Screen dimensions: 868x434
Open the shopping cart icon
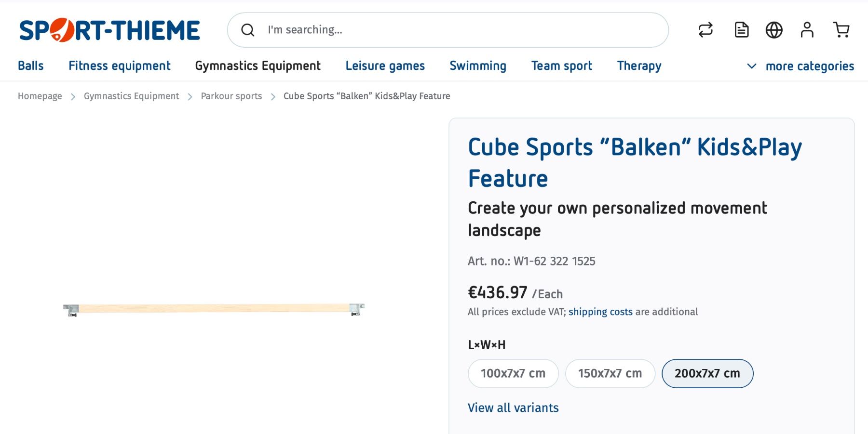841,30
